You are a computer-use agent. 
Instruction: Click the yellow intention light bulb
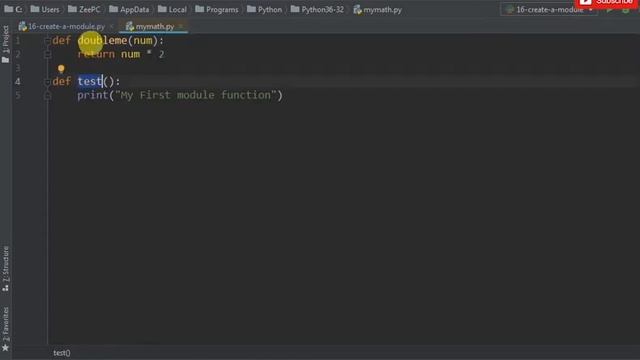click(61, 69)
